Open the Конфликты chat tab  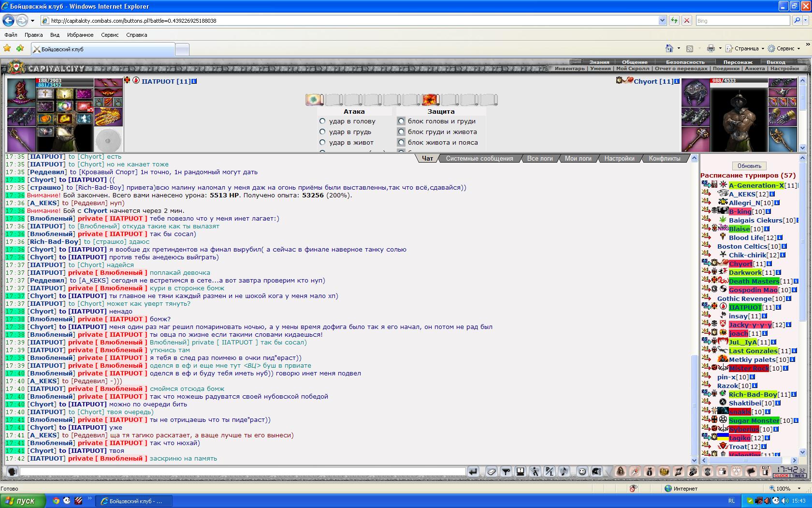(x=665, y=158)
